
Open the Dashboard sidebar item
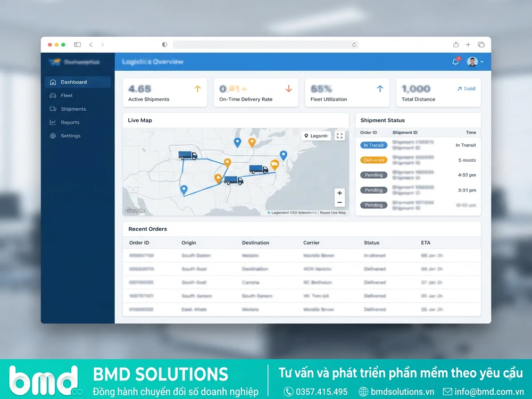coord(78,82)
